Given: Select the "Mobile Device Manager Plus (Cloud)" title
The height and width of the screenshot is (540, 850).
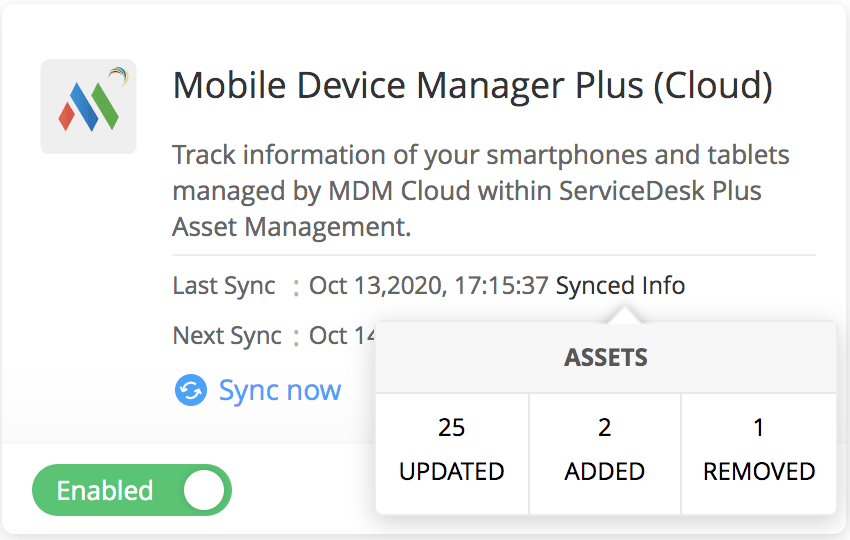Looking at the screenshot, I should [x=472, y=86].
